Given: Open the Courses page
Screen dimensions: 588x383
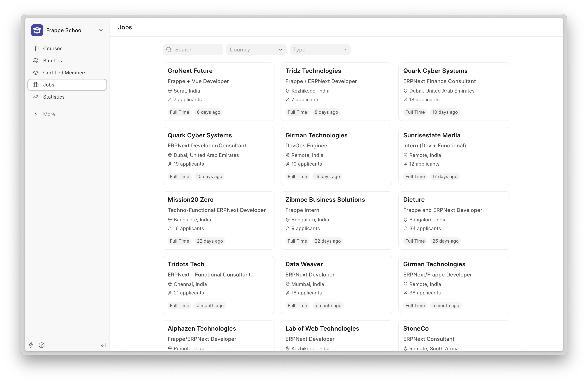Looking at the screenshot, I should coord(67,48).
